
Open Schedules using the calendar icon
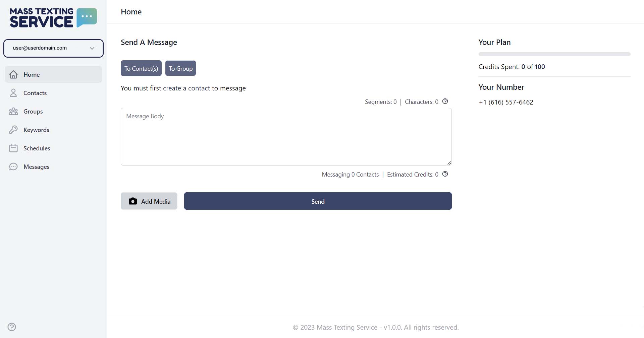pyautogui.click(x=13, y=148)
